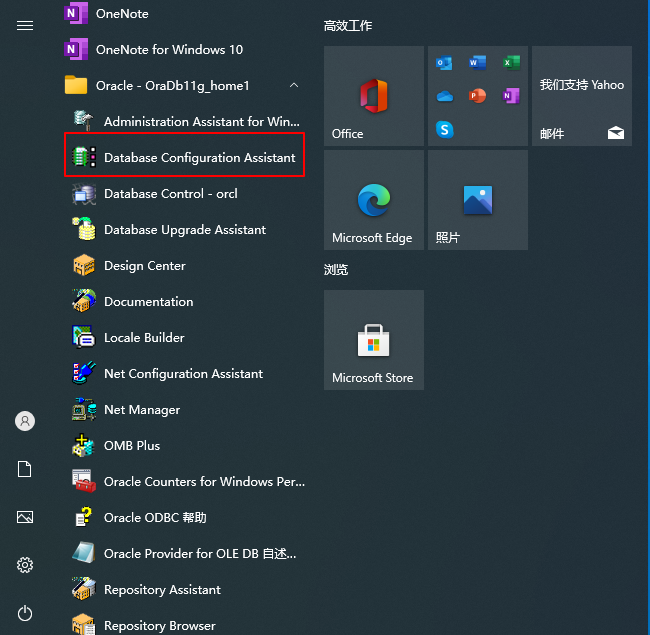Click 'Net Configuration Assistant' label text
The image size is (650, 635).
coord(183,374)
